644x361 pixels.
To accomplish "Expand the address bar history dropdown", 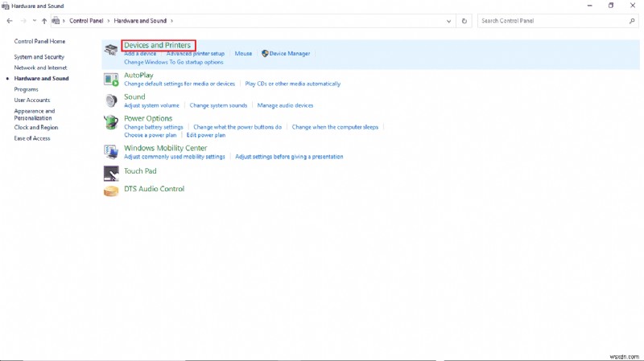I will (x=448, y=21).
